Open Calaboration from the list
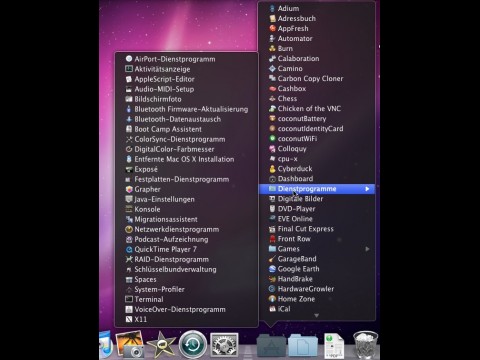This screenshot has height=360, width=480. [317, 58]
